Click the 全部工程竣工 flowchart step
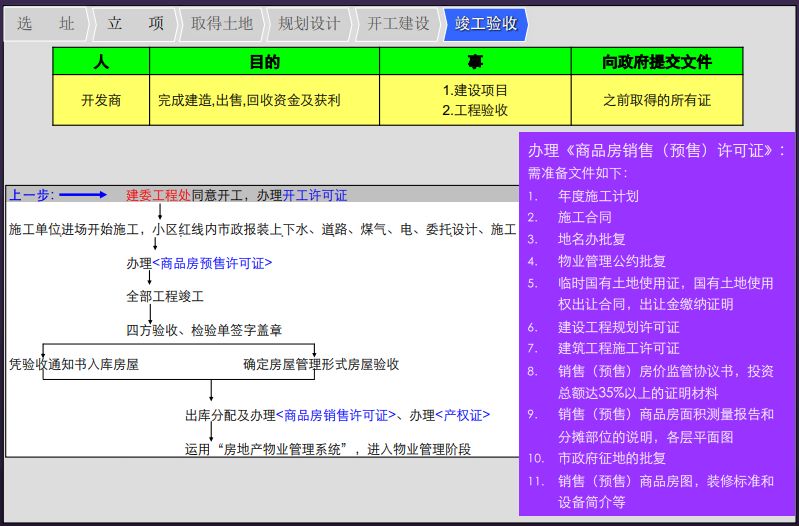Image resolution: width=799 pixels, height=526 pixels. pos(165,297)
